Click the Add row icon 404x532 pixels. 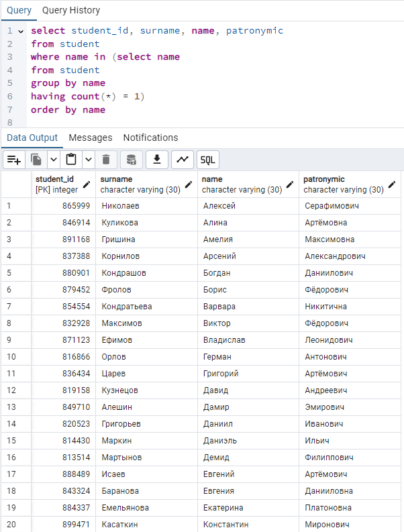[x=14, y=160]
